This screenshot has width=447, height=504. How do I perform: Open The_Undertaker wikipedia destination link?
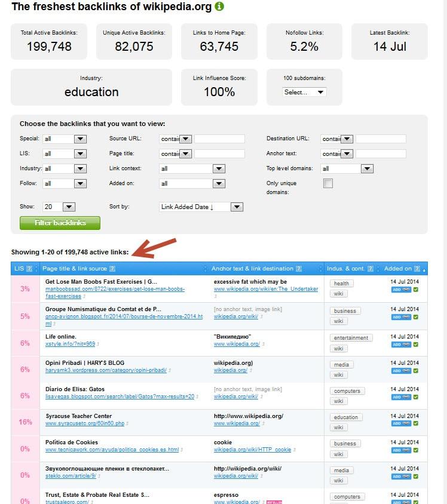[x=266, y=289]
